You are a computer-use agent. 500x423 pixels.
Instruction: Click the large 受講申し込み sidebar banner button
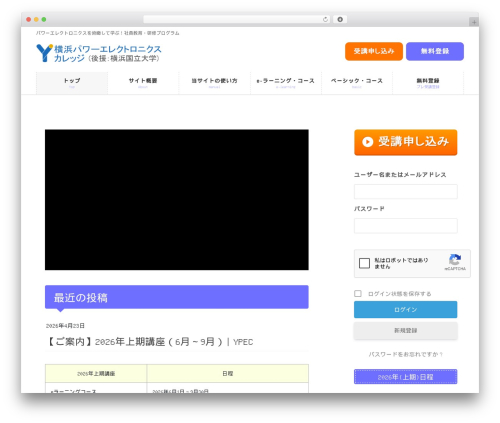coord(406,142)
